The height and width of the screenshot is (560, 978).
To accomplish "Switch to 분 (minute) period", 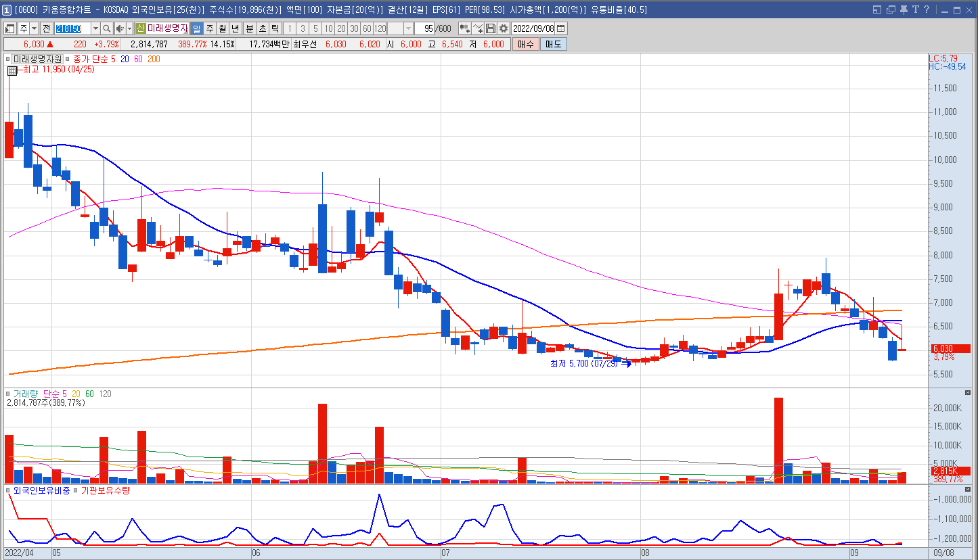I will coord(249,28).
